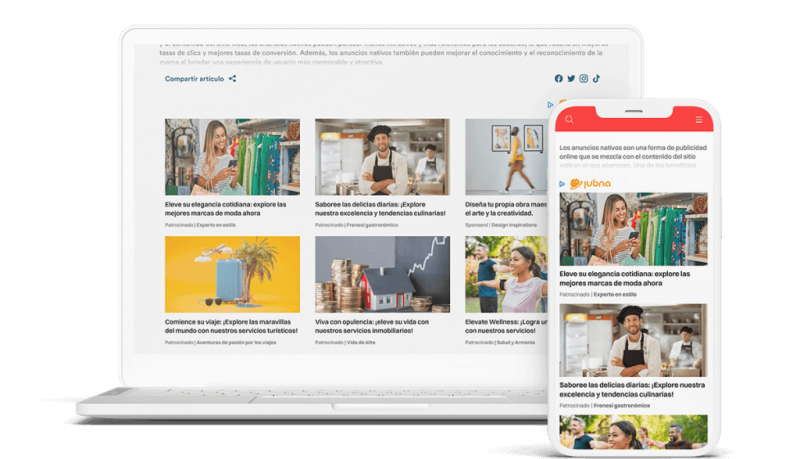Click the blue suitcase travel ad image
This screenshot has height=459, width=800.
(x=232, y=274)
